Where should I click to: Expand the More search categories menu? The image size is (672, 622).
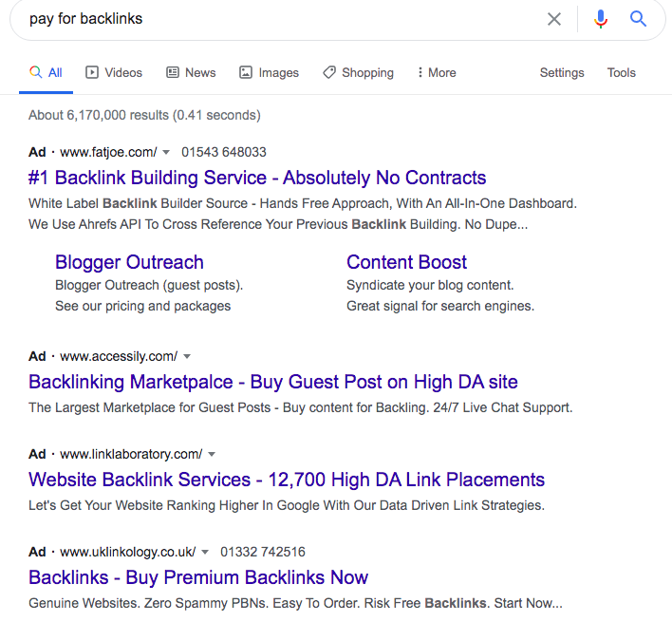(437, 73)
